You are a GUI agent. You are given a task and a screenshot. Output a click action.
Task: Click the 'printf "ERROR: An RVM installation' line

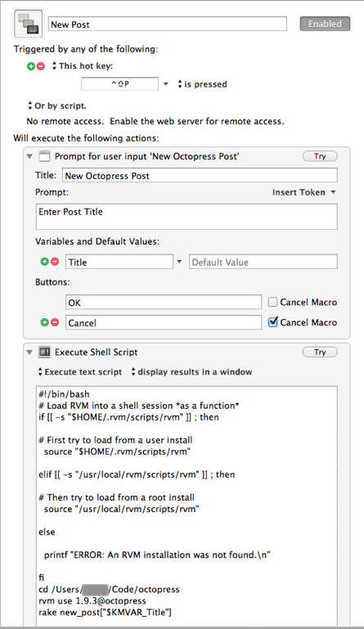click(157, 555)
